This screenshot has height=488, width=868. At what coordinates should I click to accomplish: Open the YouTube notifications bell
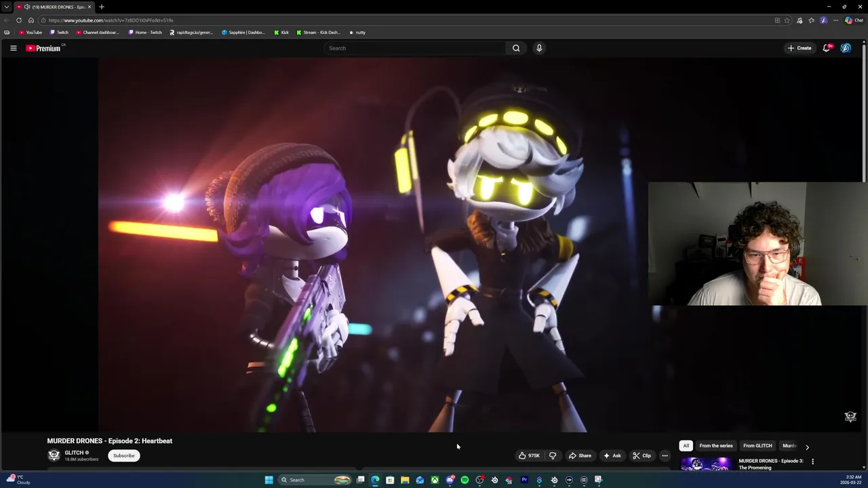[827, 48]
